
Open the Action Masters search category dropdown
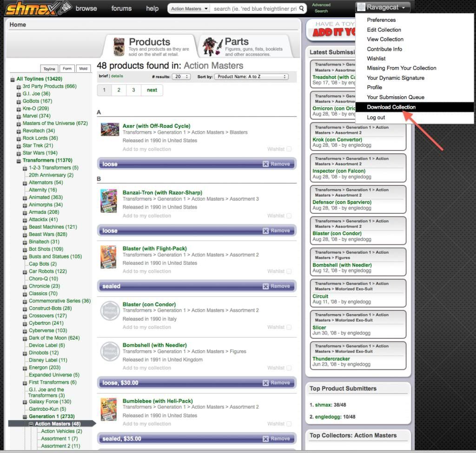(x=189, y=9)
